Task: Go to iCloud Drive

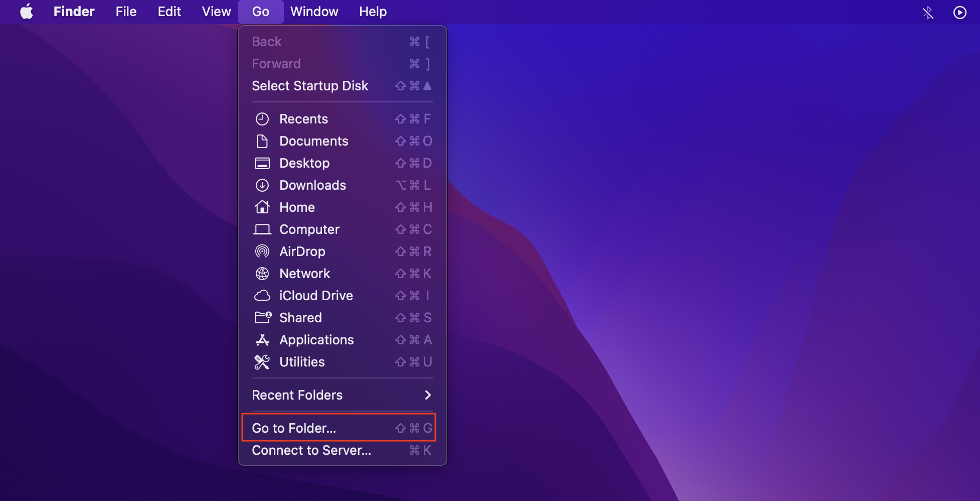Action: pyautogui.click(x=343, y=296)
